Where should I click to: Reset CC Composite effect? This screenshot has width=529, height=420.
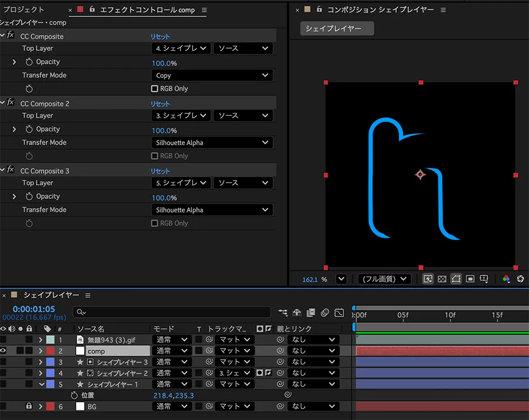tap(160, 36)
